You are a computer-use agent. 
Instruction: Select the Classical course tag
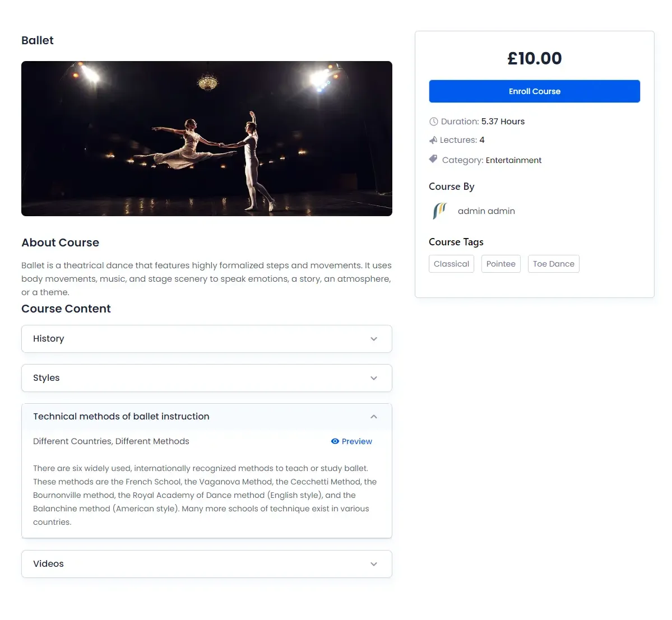click(x=451, y=264)
